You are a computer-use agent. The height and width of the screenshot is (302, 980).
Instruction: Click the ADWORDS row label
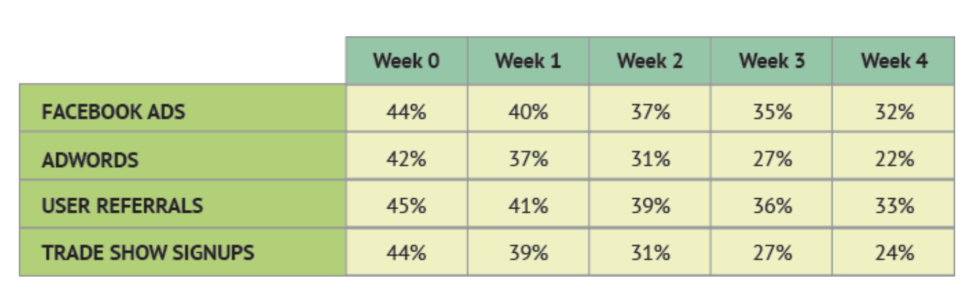[x=90, y=160]
